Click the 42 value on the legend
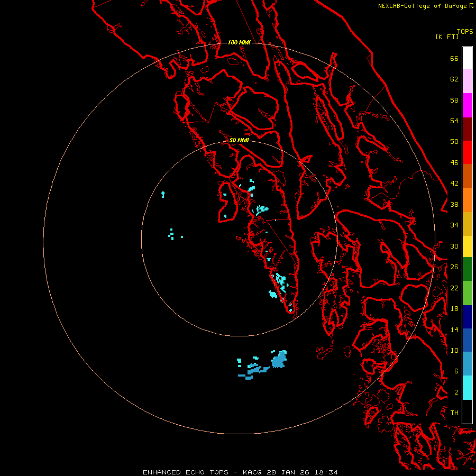Viewport: 476px width, 476px height. [454, 184]
